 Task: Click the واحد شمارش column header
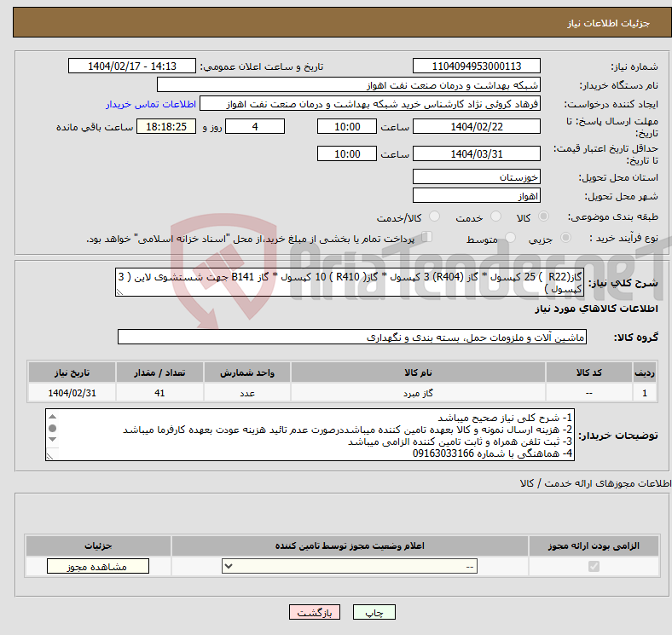point(247,372)
